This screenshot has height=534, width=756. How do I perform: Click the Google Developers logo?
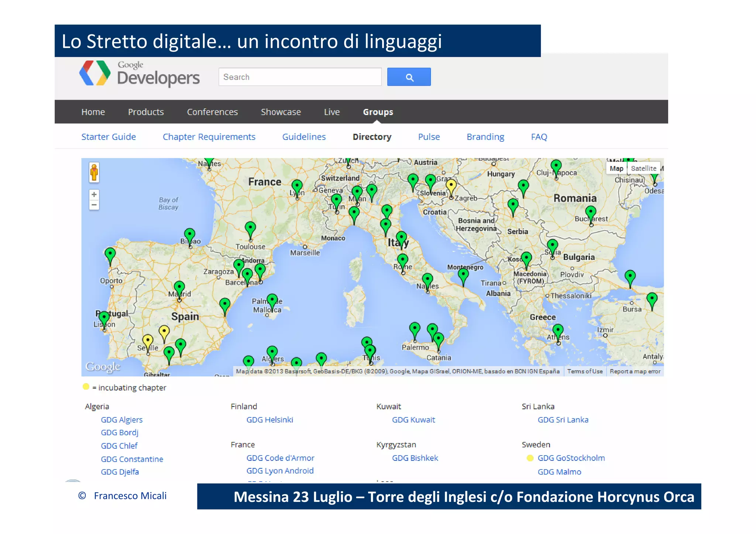click(140, 74)
